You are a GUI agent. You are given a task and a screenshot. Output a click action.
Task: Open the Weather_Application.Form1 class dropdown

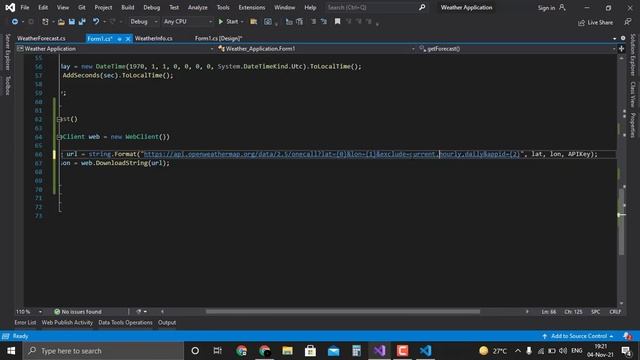point(316,49)
